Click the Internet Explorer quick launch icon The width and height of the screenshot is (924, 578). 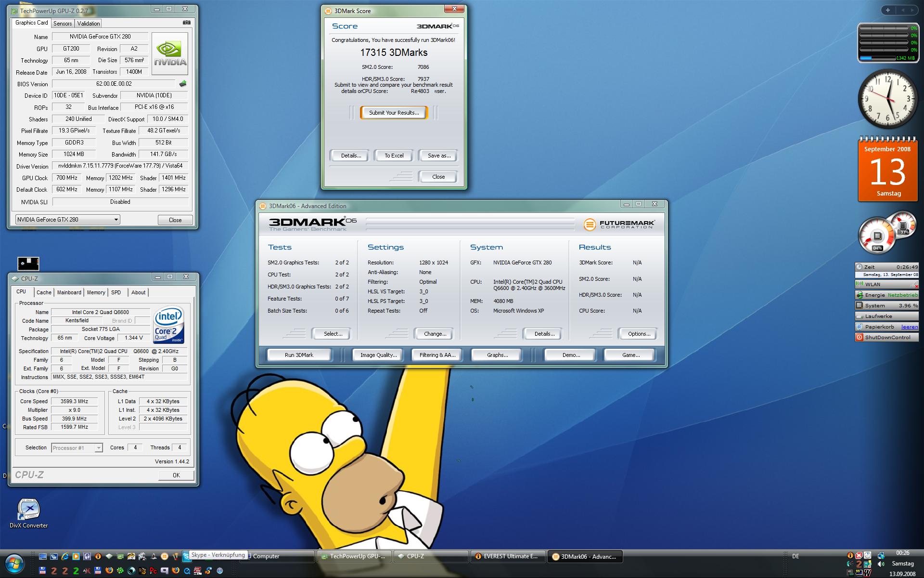point(65,556)
